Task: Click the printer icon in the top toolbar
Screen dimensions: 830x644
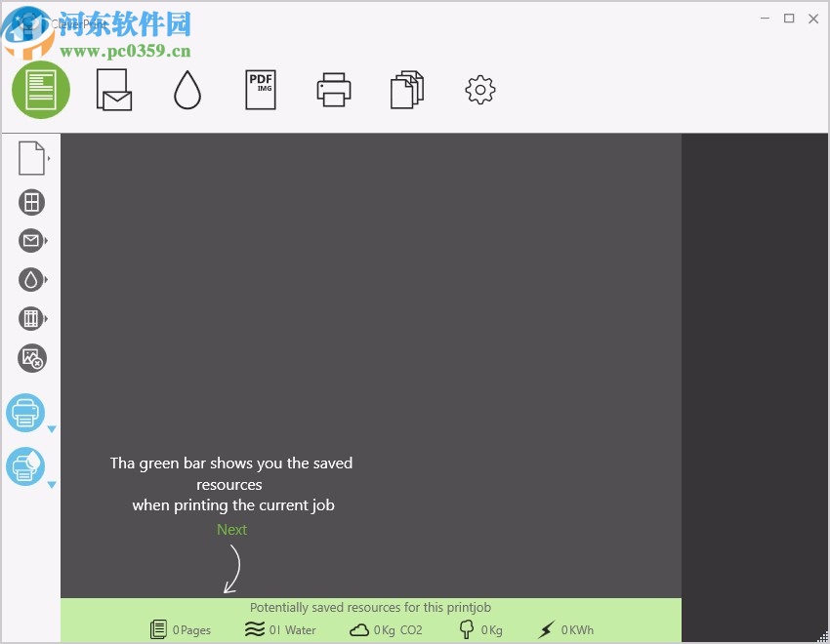Action: pos(333,89)
